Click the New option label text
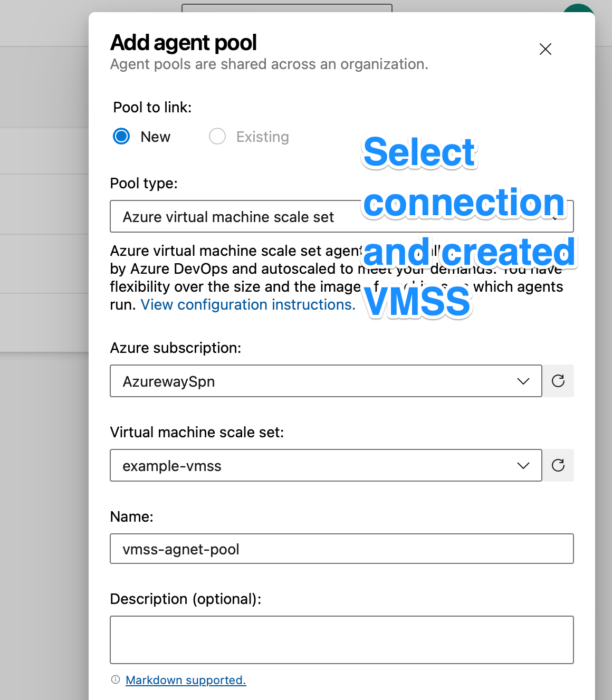612x700 pixels. pyautogui.click(x=155, y=137)
